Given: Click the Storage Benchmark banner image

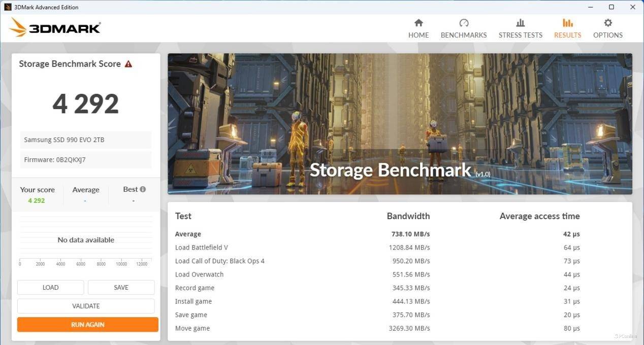Looking at the screenshot, I should 400,123.
